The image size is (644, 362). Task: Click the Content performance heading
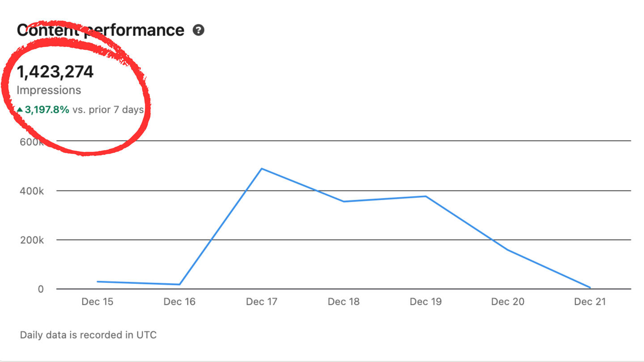pyautogui.click(x=101, y=30)
